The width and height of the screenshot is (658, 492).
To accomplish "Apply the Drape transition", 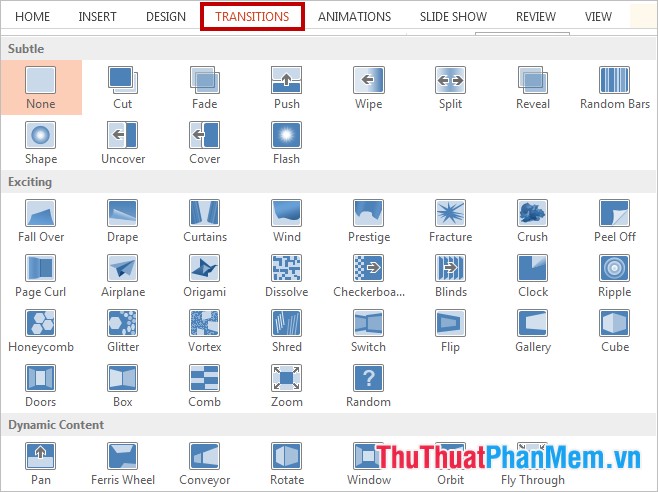I will click(123, 221).
